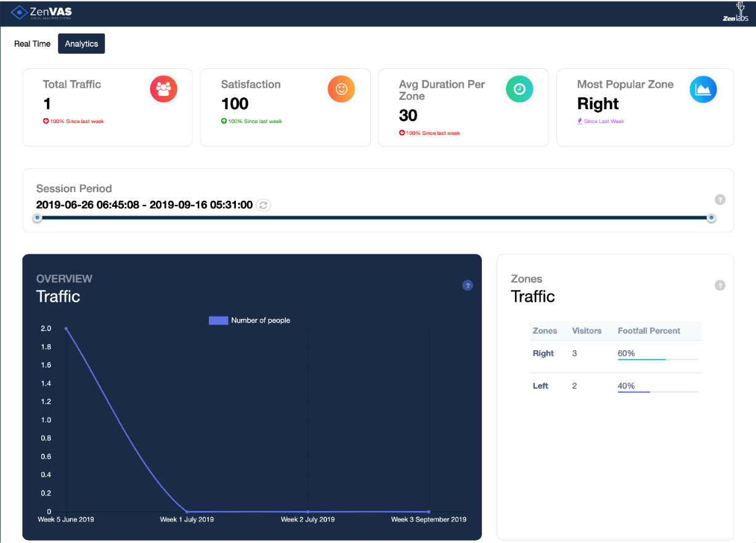
Task: Click the Satisfaction smiley face icon
Action: click(x=341, y=89)
